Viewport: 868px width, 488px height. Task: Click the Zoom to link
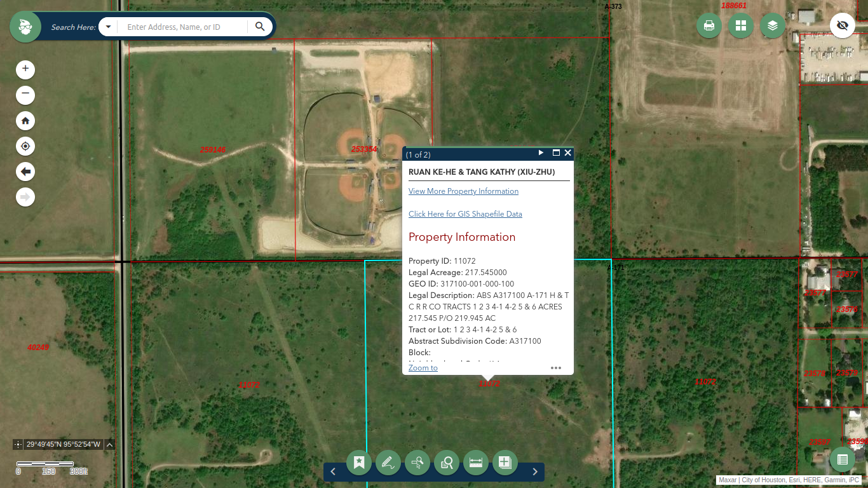point(423,368)
